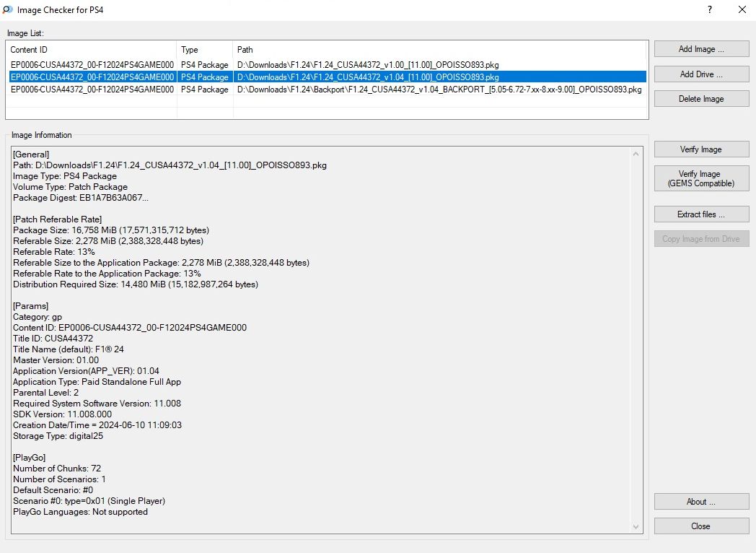Select the highlighted v1.04 [11.00] package row
This screenshot has width=756, height=553.
point(328,77)
